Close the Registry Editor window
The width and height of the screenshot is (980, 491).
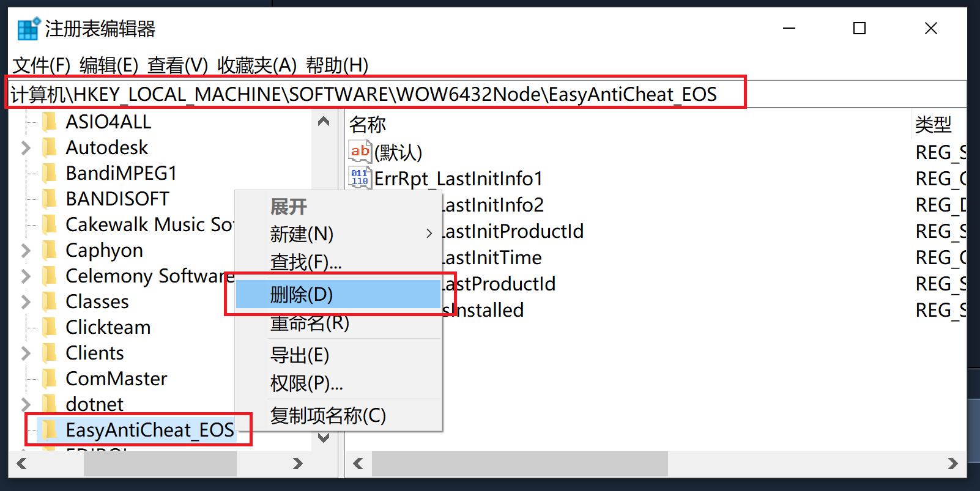(931, 28)
